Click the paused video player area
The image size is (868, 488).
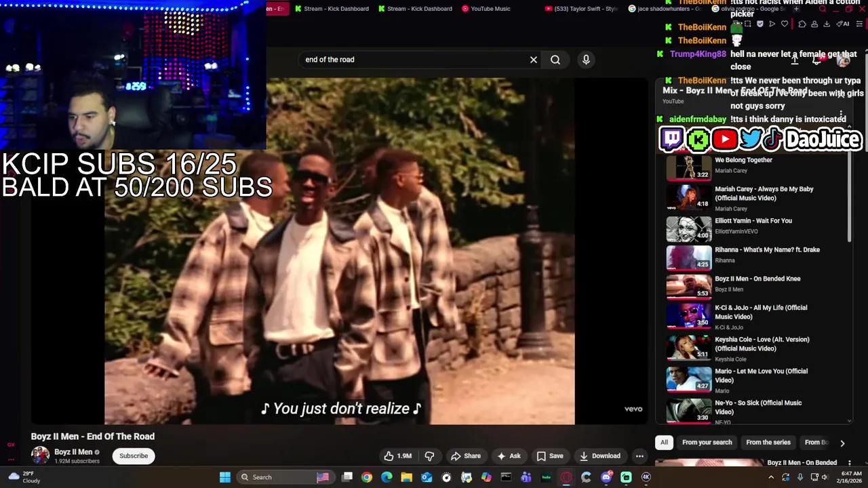pyautogui.click(x=339, y=251)
